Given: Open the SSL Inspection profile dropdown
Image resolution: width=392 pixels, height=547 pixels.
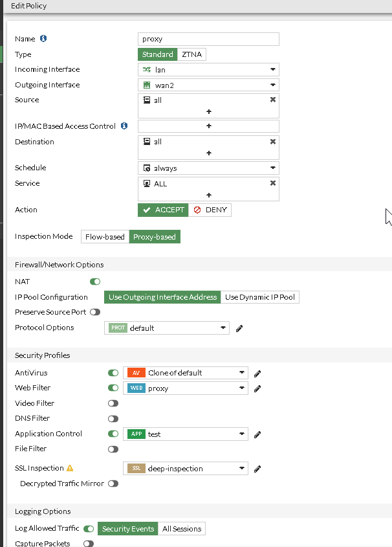Looking at the screenshot, I should tap(185, 469).
